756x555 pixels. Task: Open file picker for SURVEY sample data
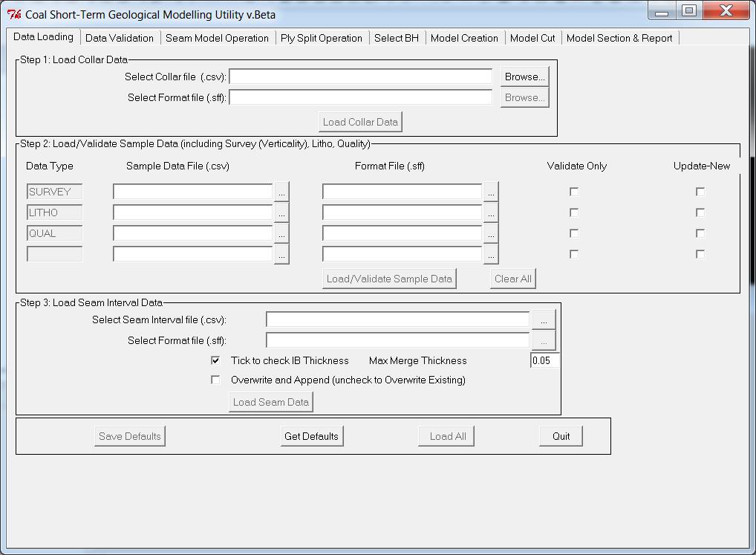[x=282, y=191]
